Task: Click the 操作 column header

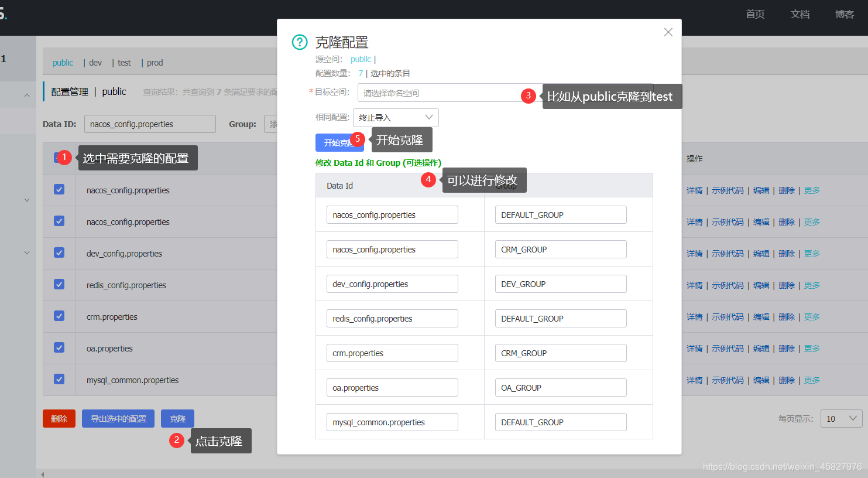Action: tap(695, 159)
